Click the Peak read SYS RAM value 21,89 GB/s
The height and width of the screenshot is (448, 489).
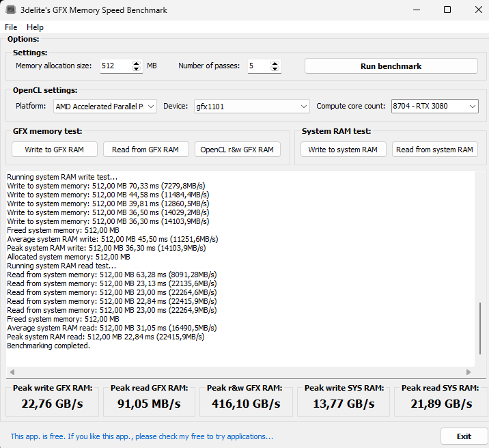coord(441,404)
